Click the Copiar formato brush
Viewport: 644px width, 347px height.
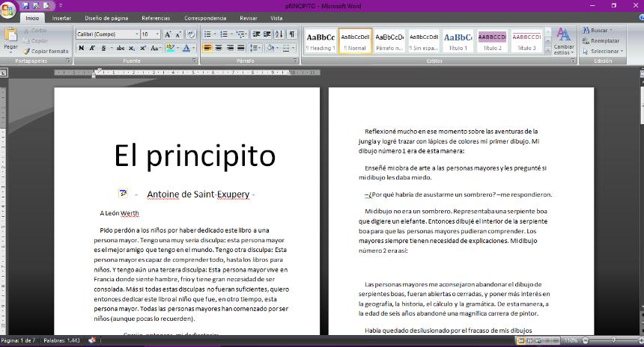tap(46, 52)
